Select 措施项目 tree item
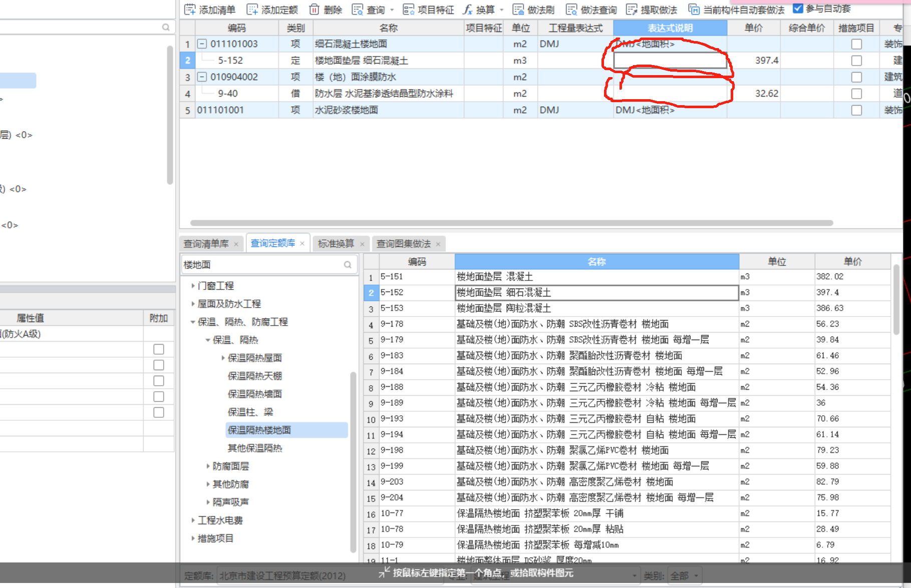Viewport: 911px width, 588px height. (215, 538)
